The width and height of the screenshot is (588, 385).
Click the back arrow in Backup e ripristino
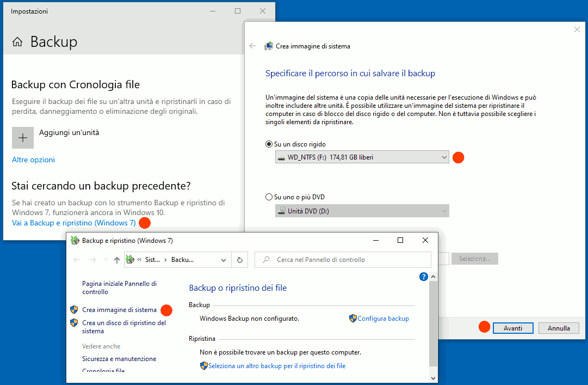tap(77, 260)
